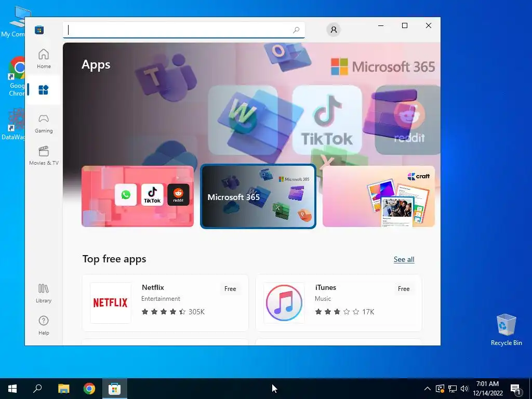The height and width of the screenshot is (399, 532).
Task: Open the Home section in sidebar
Action: click(x=44, y=59)
